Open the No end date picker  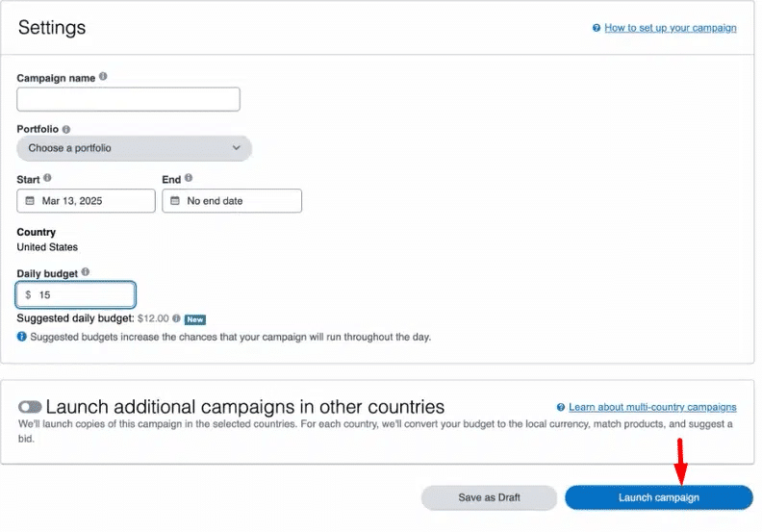point(232,201)
